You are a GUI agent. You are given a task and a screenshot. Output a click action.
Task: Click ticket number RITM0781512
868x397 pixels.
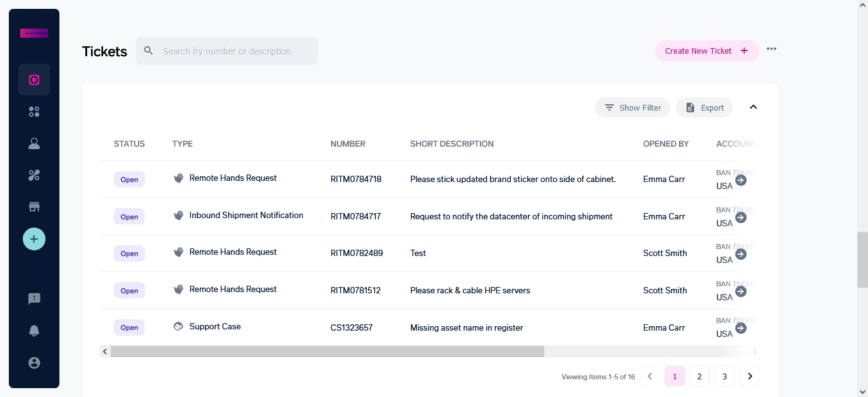click(x=355, y=290)
